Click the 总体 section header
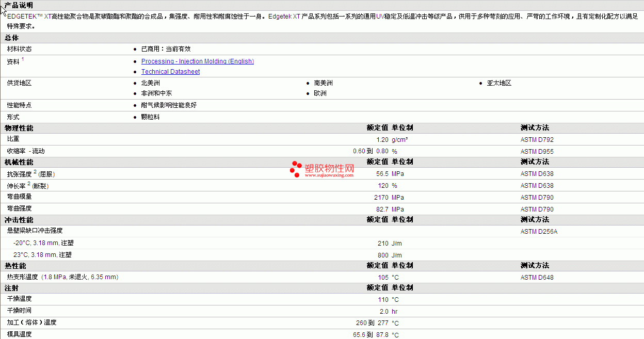This screenshot has height=339, width=644. coord(11,38)
